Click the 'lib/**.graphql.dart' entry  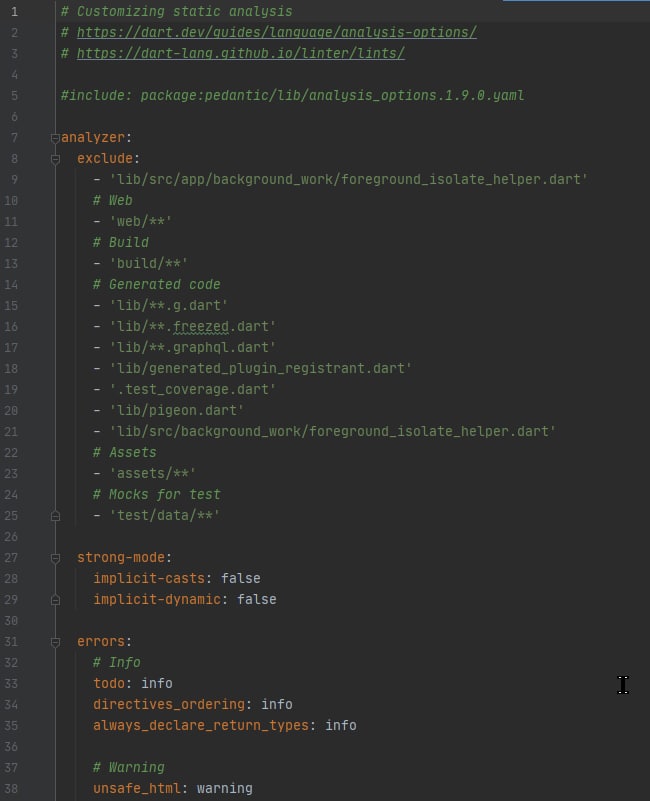192,347
